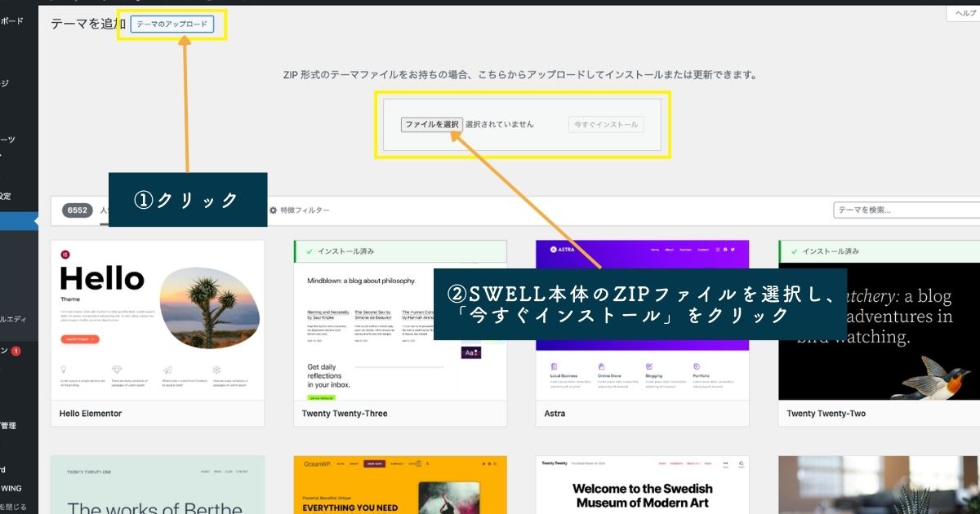This screenshot has width=980, height=514.
Task: Open the Hello Elementor theme thumbnail
Action: coord(158,321)
